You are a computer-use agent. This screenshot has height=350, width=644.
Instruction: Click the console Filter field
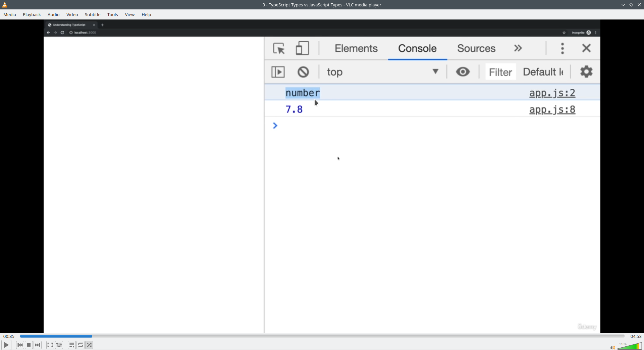click(x=500, y=72)
